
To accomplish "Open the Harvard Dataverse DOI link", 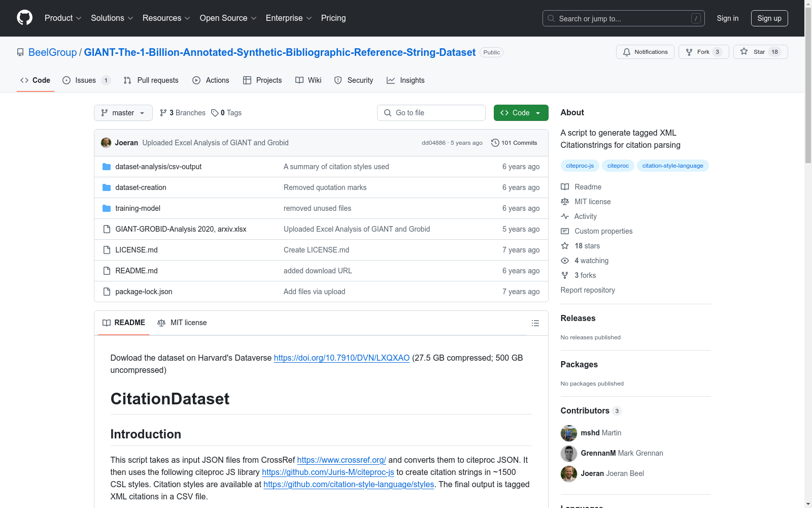I will 342,358.
